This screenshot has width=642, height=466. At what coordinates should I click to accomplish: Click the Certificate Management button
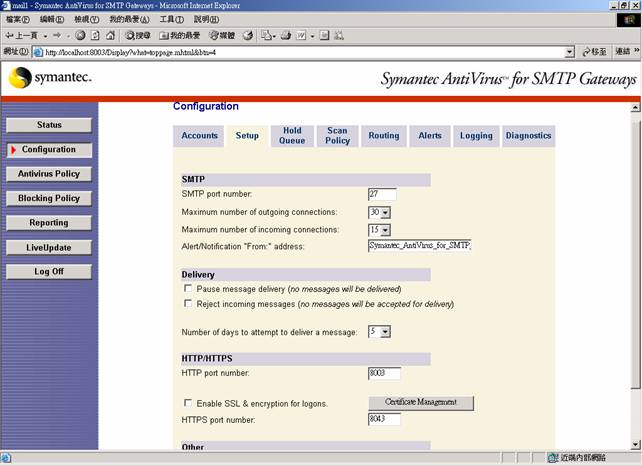[421, 403]
